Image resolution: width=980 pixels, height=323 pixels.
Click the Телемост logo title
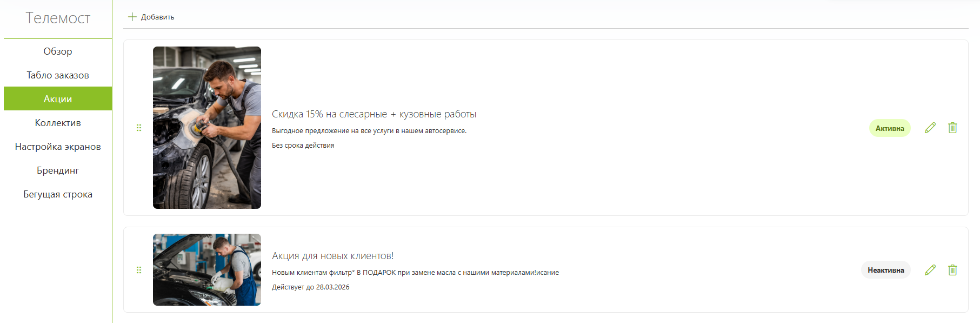[58, 18]
